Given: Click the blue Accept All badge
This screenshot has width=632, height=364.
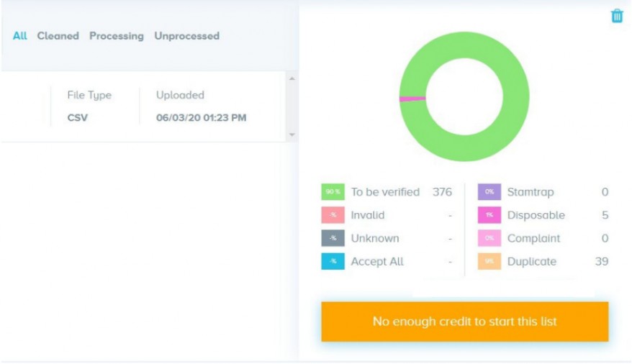Looking at the screenshot, I should 333,261.
